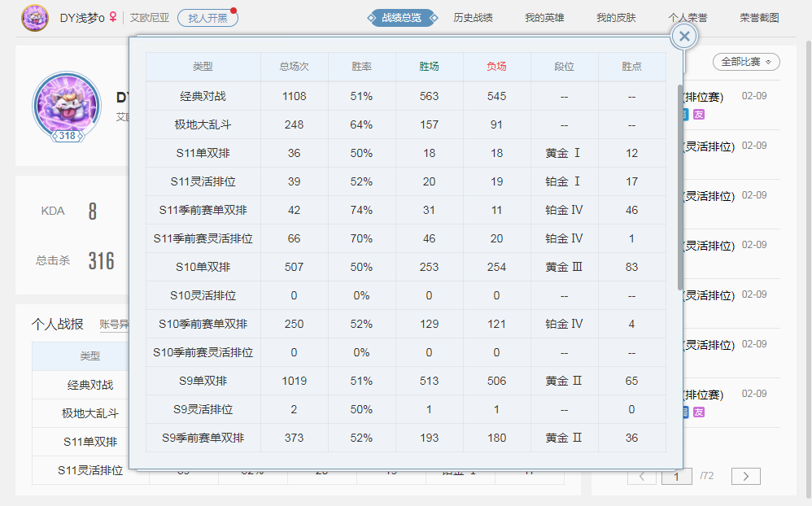Close the stats overview popup
The height and width of the screenshot is (506, 812).
pos(684,37)
